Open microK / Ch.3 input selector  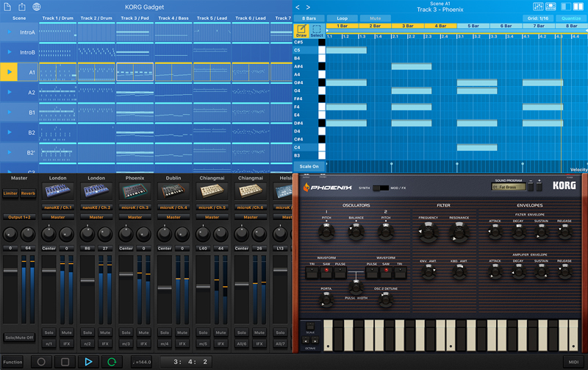click(x=135, y=207)
